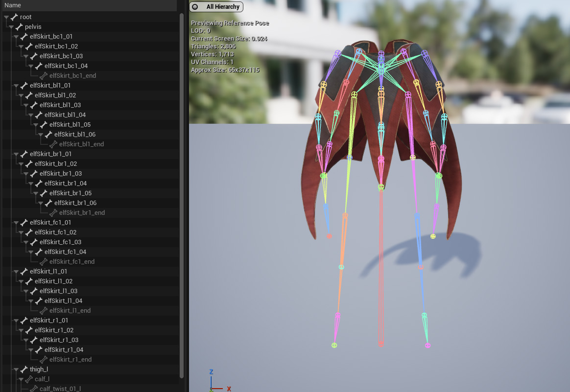Select the elfSkirt_bl1_06 bone row

[x=91, y=135]
